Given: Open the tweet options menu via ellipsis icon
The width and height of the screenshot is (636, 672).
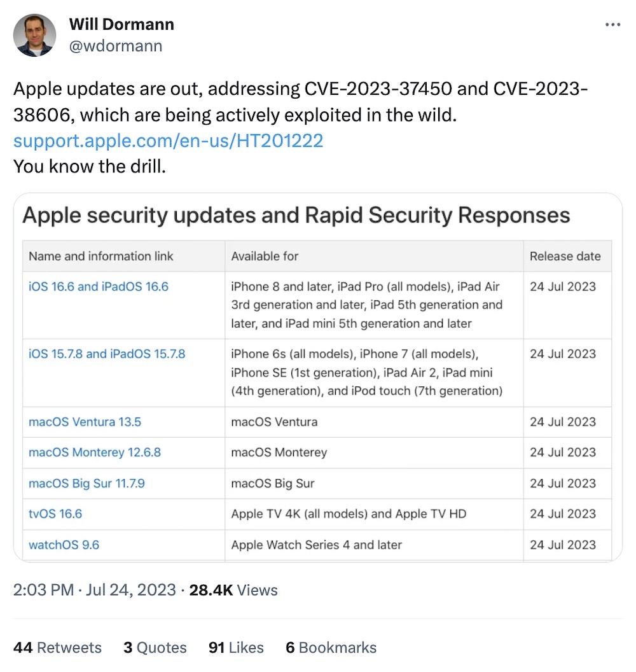Looking at the screenshot, I should pyautogui.click(x=612, y=24).
